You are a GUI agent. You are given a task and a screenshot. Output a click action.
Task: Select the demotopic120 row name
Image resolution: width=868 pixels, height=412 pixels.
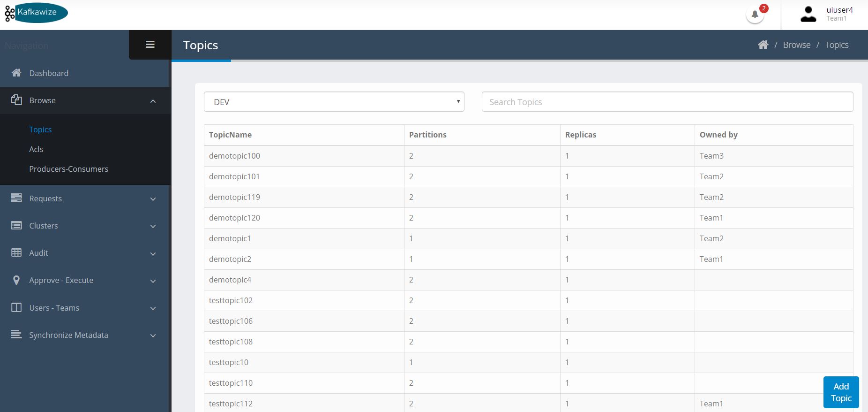pos(234,218)
